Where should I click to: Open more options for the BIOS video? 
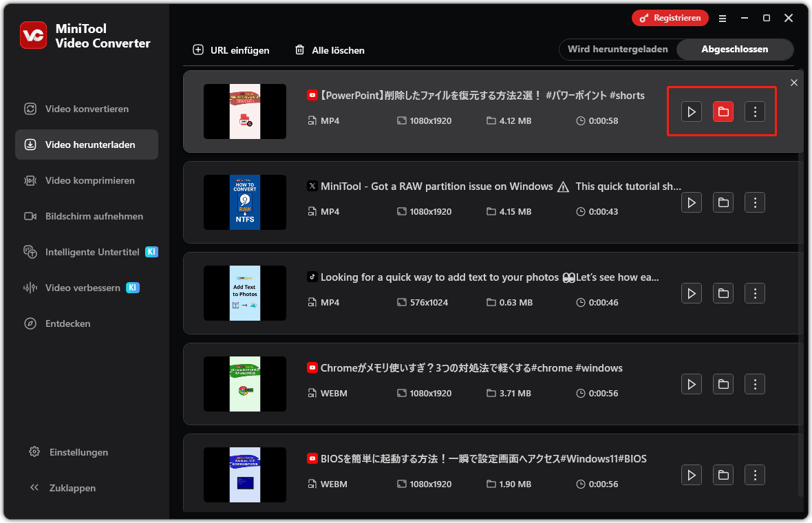click(754, 476)
